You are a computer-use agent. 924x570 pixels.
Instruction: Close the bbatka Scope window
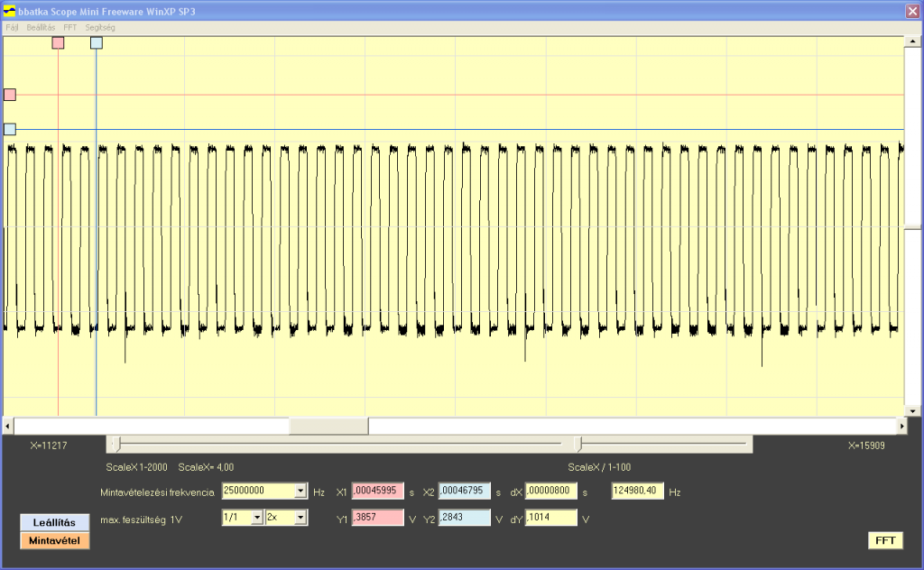tap(912, 11)
